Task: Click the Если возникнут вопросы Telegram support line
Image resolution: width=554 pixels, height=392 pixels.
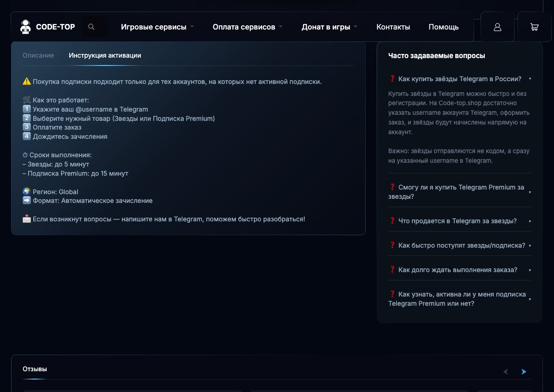Action: pos(164,219)
